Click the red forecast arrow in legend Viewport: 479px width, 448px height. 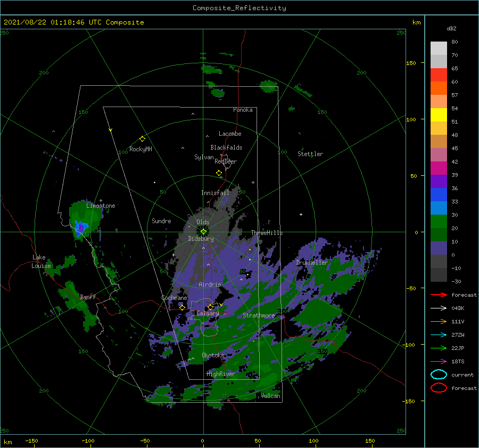[439, 295]
